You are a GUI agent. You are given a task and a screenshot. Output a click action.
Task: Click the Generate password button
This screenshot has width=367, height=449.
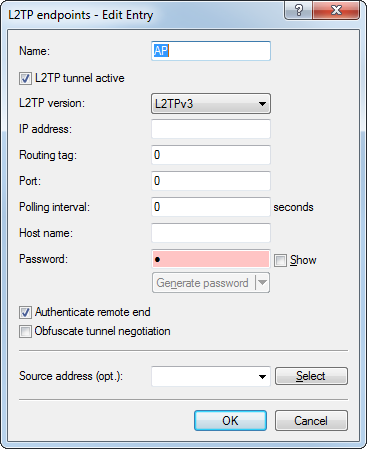[x=204, y=283]
